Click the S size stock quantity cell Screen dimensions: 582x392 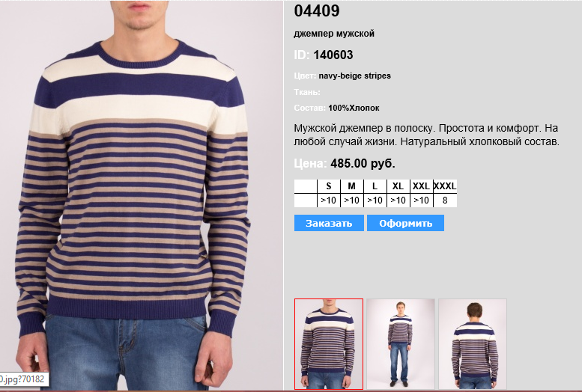[x=329, y=200]
